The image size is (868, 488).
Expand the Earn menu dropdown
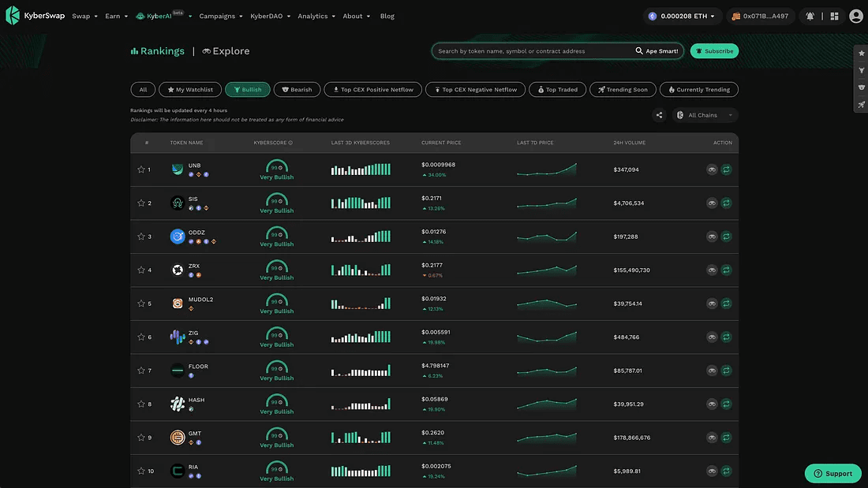pos(116,16)
